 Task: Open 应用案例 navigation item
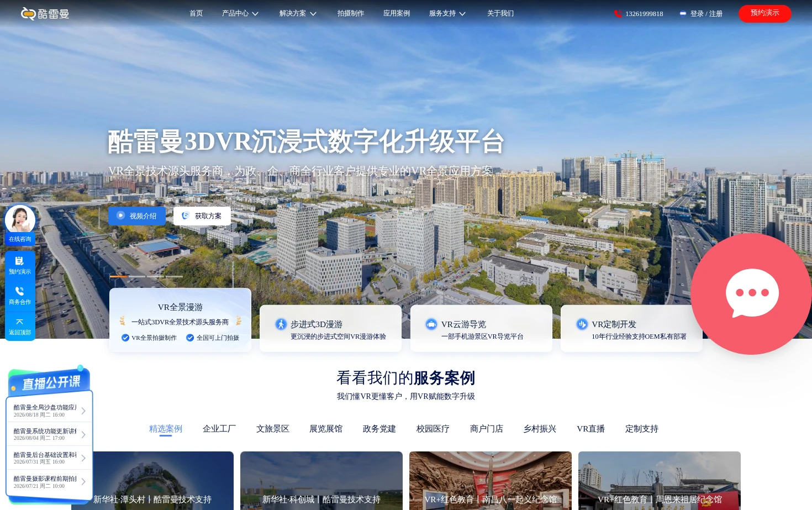point(397,13)
